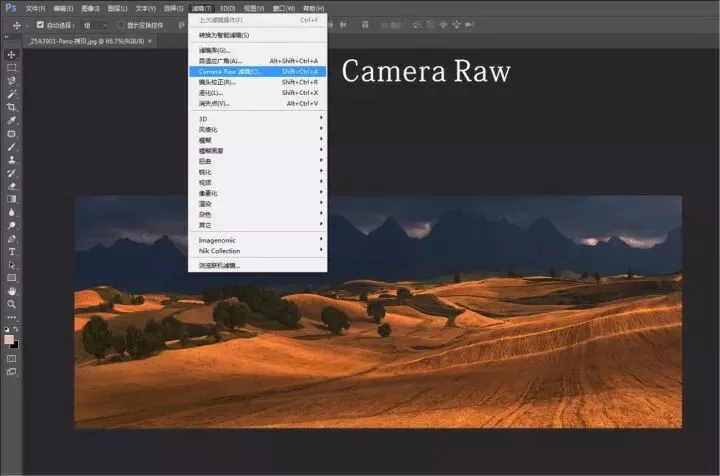
Task: Expand the Pixelate (像素化) submenu
Action: point(258,193)
